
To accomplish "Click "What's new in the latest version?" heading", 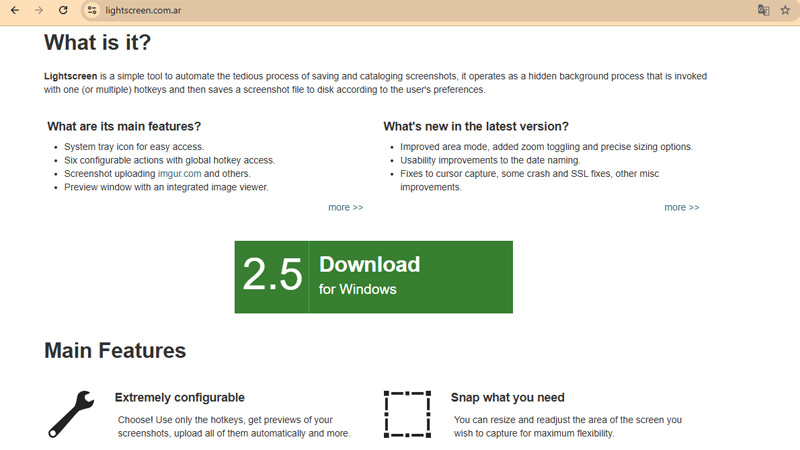I will (476, 126).
